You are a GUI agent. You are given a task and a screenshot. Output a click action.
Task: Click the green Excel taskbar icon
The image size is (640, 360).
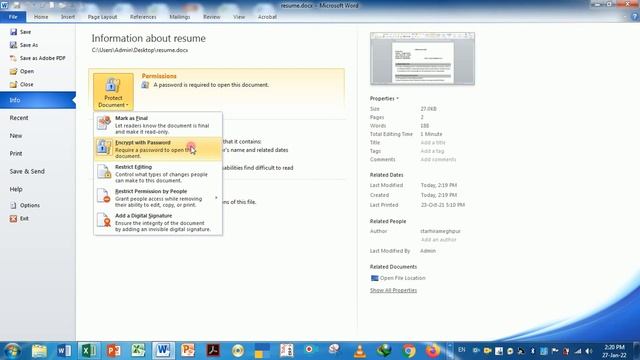tap(89, 351)
